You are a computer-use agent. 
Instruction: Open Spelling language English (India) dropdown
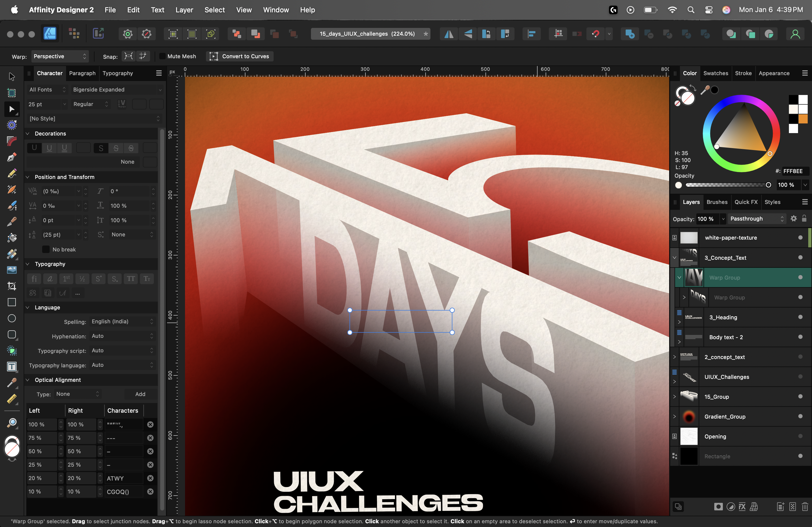122,321
